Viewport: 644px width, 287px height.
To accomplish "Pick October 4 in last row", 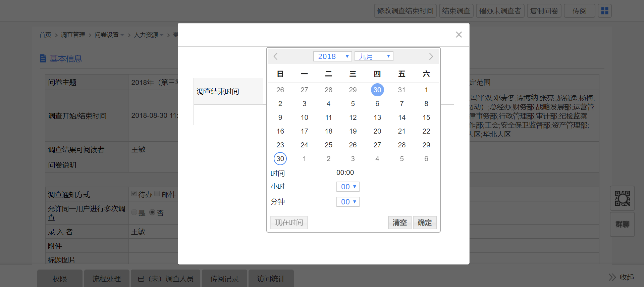I will click(377, 159).
